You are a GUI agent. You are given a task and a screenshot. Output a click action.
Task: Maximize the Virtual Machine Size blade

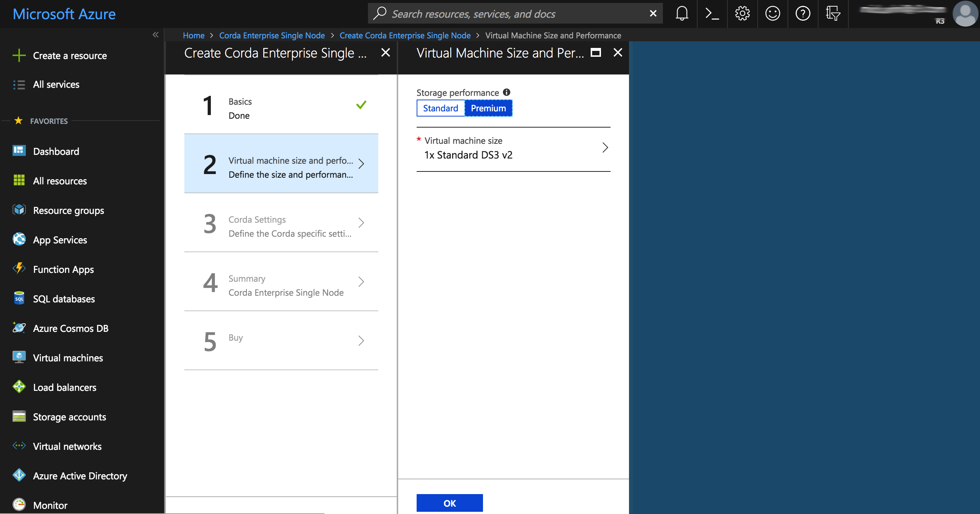click(595, 52)
